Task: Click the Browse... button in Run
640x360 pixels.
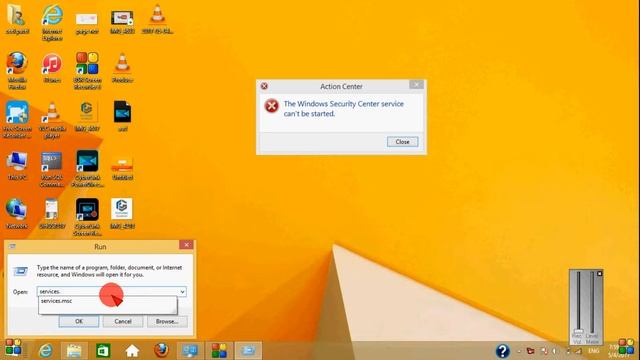Action: tap(167, 321)
